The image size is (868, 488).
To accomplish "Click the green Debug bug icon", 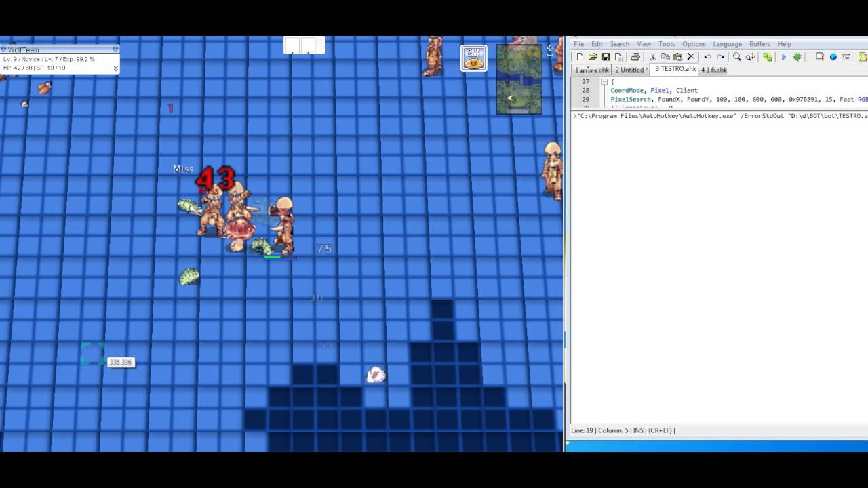I will pos(797,57).
